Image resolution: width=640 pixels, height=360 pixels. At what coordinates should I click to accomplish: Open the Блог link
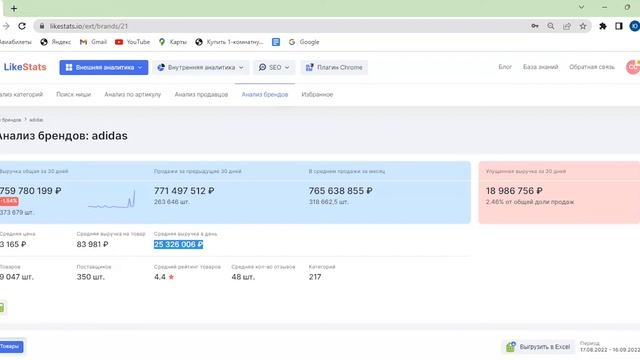(x=505, y=67)
